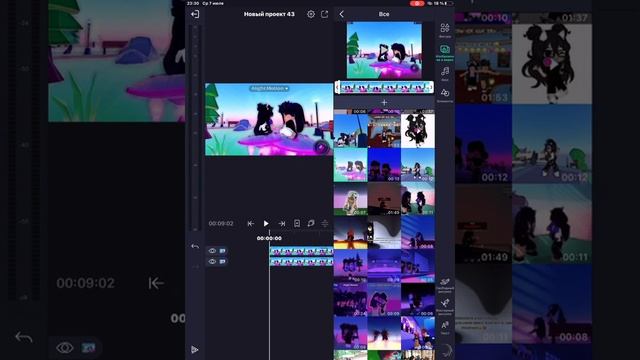The image size is (640, 360).
Task: Click the Все album header title
Action: tap(384, 14)
